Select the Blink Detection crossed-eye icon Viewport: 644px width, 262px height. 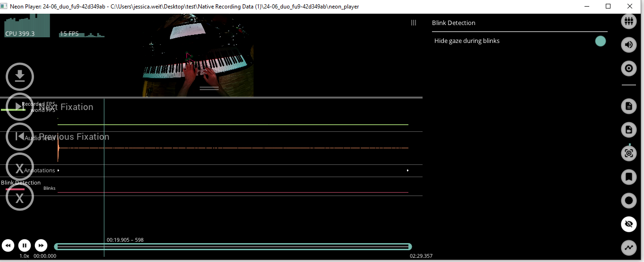click(x=628, y=224)
